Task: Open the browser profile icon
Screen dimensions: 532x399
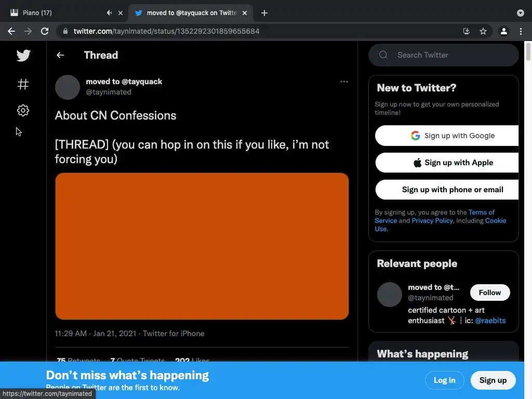Action: [x=503, y=31]
